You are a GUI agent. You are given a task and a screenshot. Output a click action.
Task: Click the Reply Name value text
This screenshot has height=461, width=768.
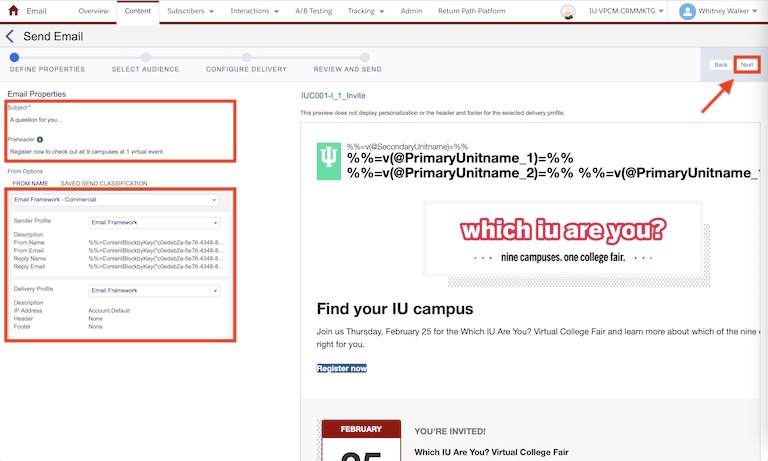click(x=156, y=258)
